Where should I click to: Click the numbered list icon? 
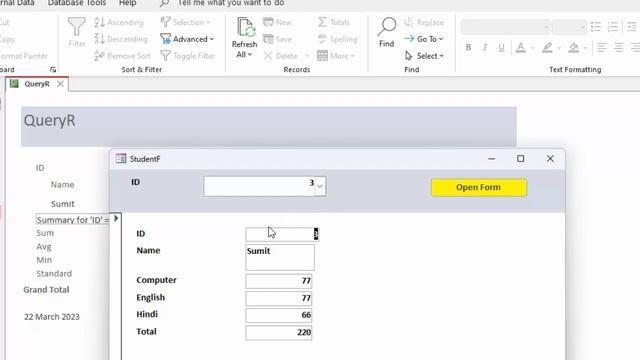tap(613, 27)
